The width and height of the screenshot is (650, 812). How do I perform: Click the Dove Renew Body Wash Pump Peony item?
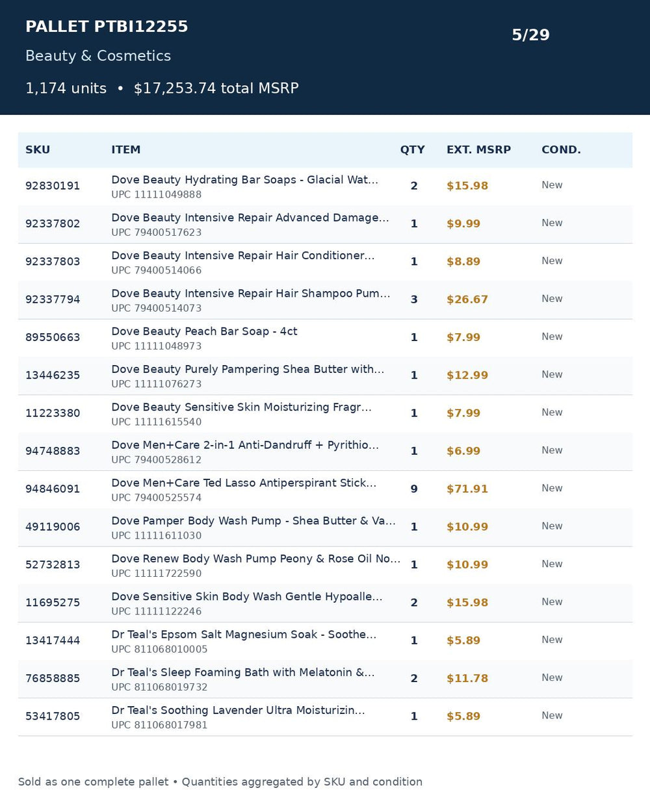tap(255, 559)
